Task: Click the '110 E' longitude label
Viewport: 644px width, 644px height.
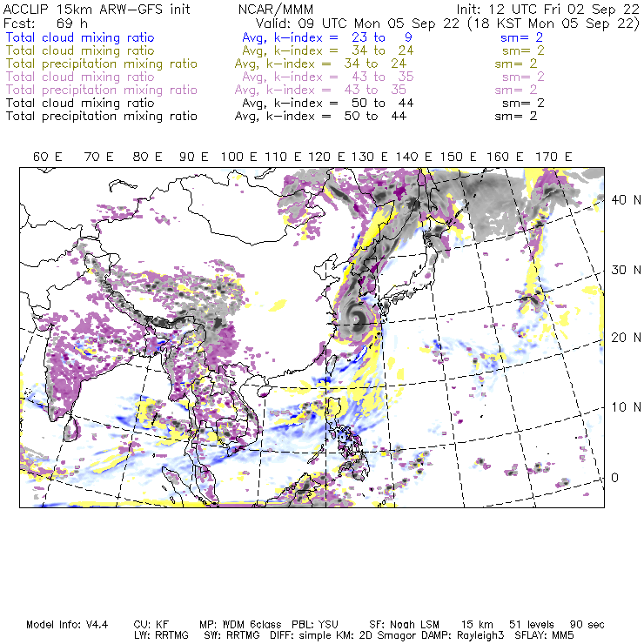Action: tap(283, 157)
